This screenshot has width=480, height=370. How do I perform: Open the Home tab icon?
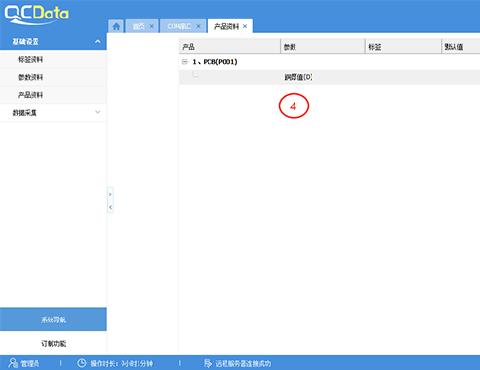116,26
